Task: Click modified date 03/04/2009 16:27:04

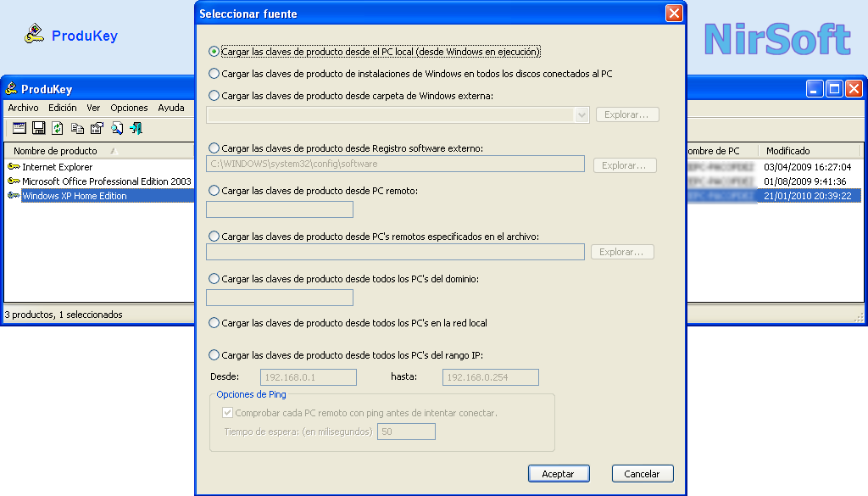Action: pos(808,167)
